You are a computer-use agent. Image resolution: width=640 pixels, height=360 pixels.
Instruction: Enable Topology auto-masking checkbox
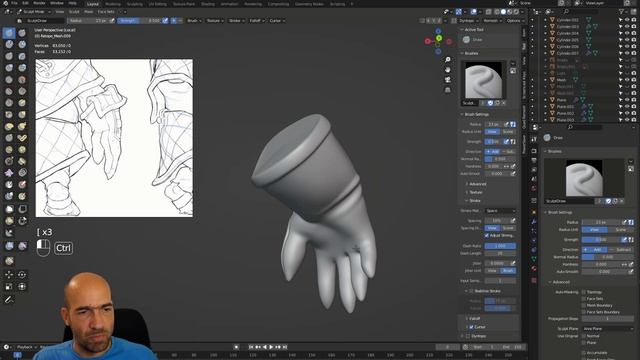pos(584,292)
